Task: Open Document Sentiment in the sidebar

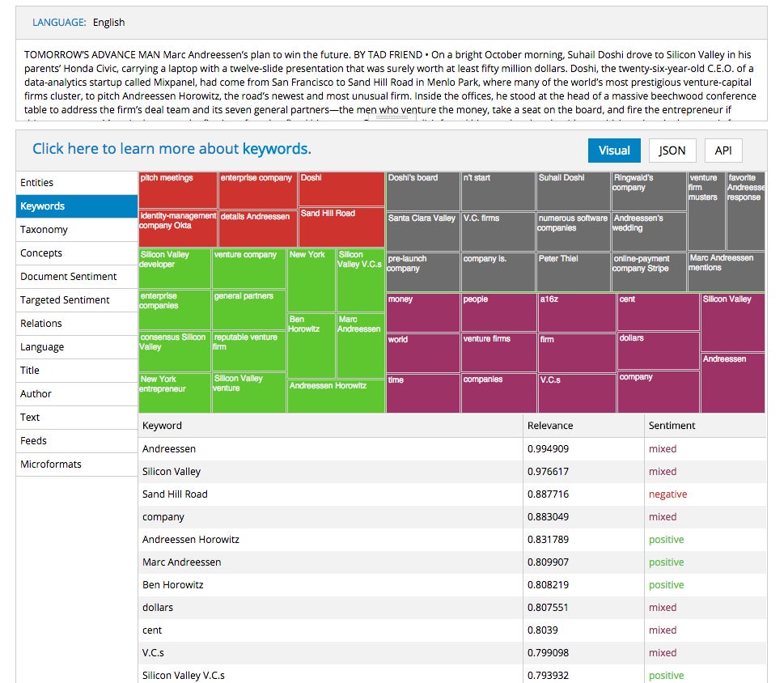Action: (77, 277)
